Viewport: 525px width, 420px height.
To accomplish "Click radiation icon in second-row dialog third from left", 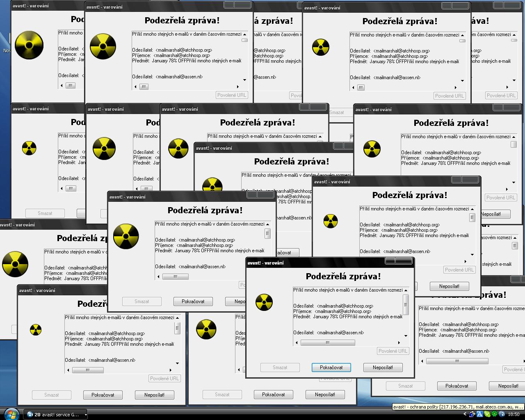I will click(x=178, y=148).
